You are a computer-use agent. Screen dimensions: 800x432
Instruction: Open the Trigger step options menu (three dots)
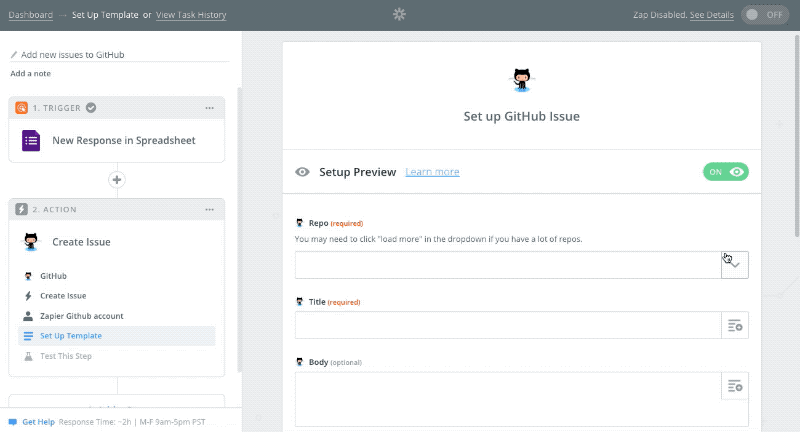point(210,108)
